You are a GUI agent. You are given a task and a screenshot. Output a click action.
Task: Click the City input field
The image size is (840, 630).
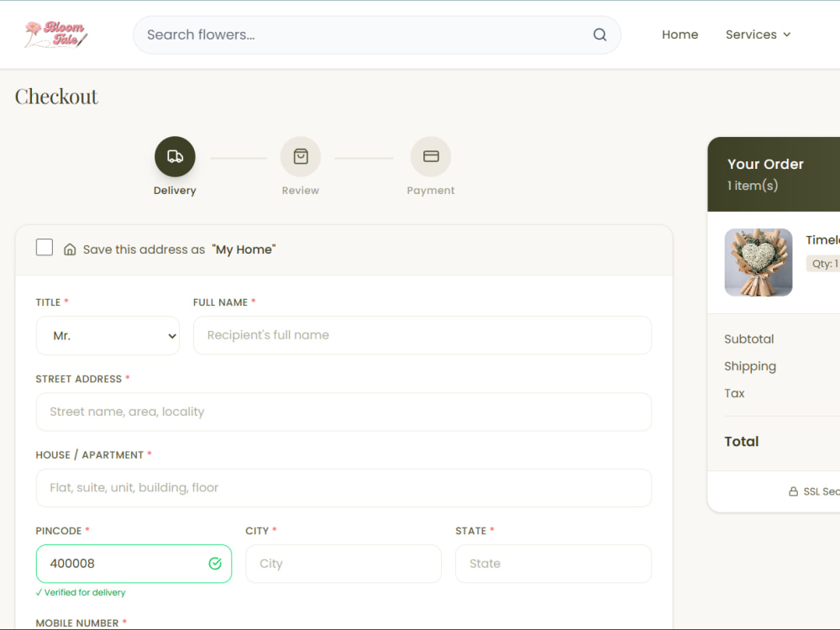(344, 564)
